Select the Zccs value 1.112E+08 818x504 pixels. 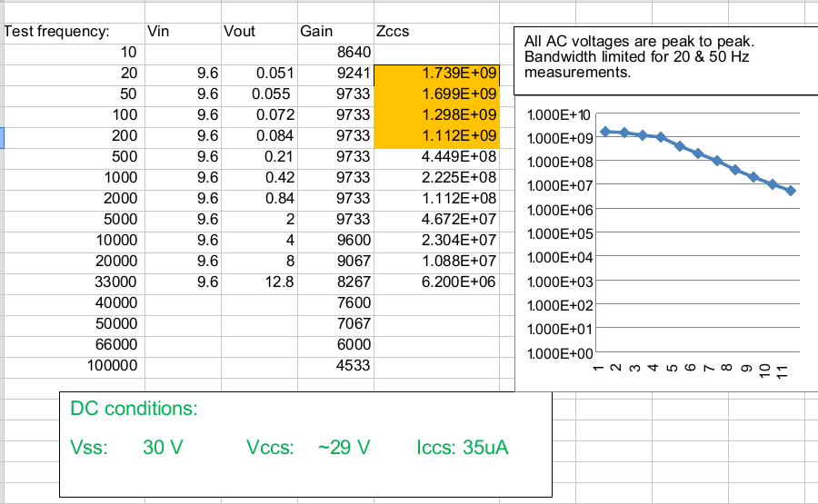click(436, 199)
